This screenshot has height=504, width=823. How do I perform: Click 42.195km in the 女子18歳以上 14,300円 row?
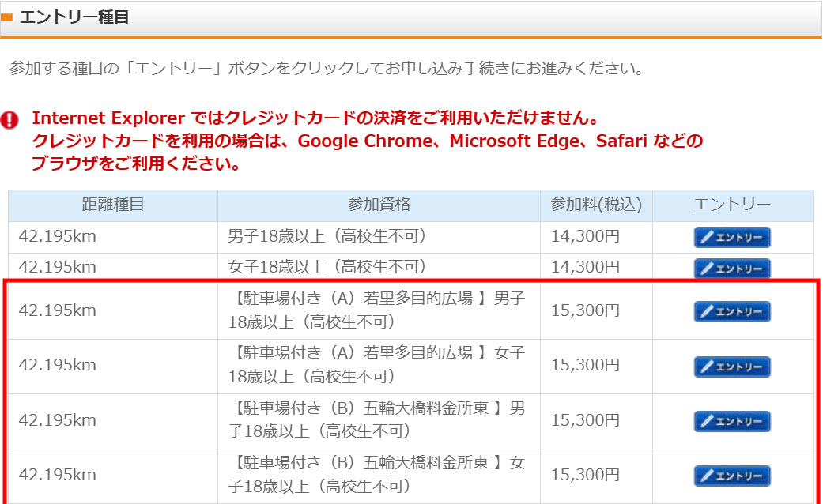tap(57, 267)
